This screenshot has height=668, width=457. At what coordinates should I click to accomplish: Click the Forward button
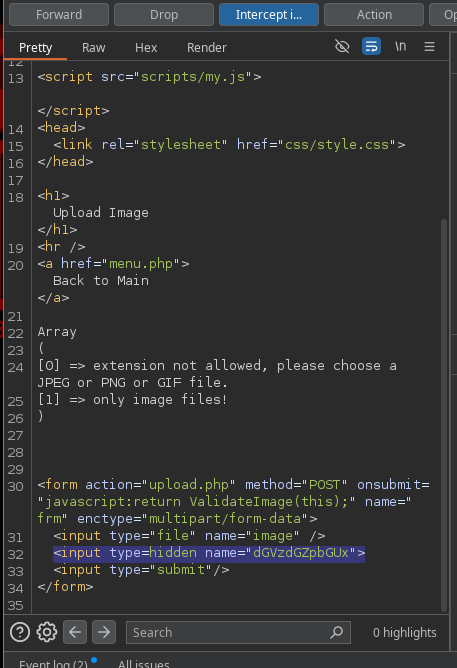pos(59,14)
